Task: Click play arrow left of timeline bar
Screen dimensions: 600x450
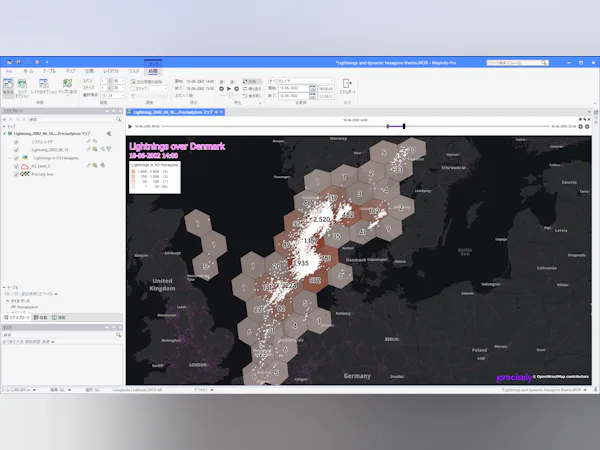Action: click(x=130, y=126)
